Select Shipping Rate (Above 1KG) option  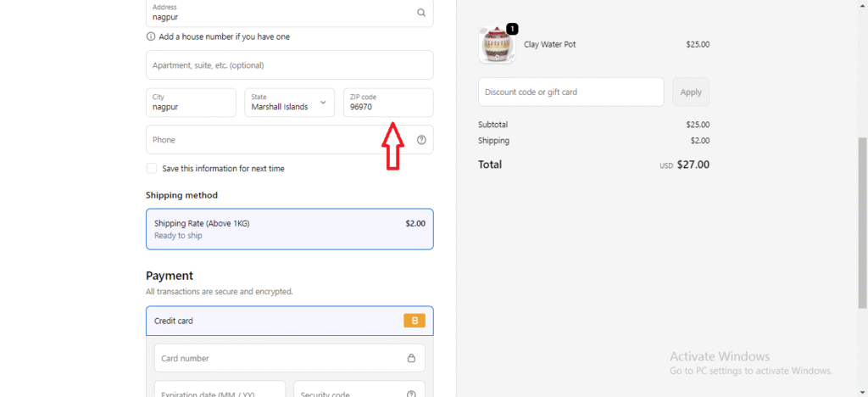click(x=289, y=229)
